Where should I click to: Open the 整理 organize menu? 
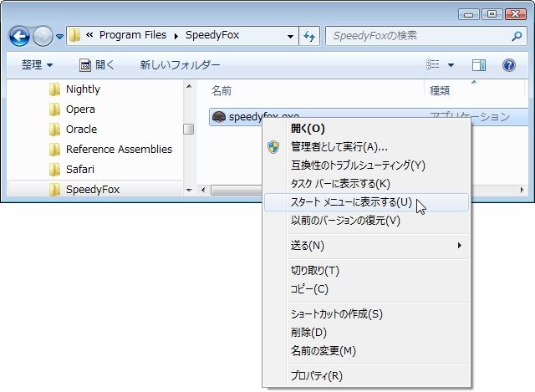(x=37, y=64)
